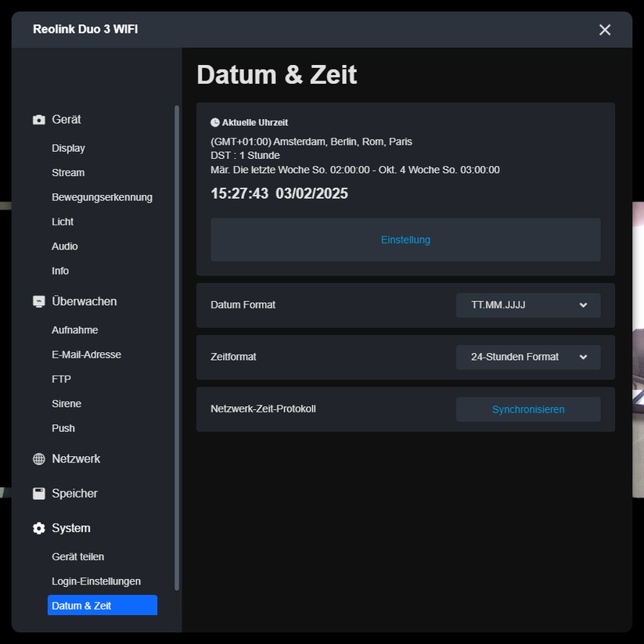Click the Einstellung button

click(405, 239)
